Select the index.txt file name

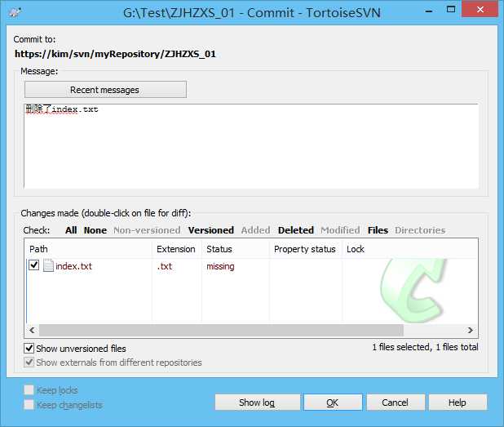(73, 266)
